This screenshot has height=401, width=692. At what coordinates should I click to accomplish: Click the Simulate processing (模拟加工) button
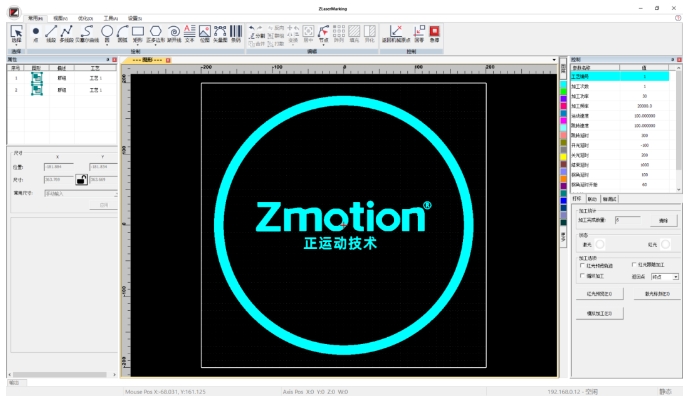[600, 314]
